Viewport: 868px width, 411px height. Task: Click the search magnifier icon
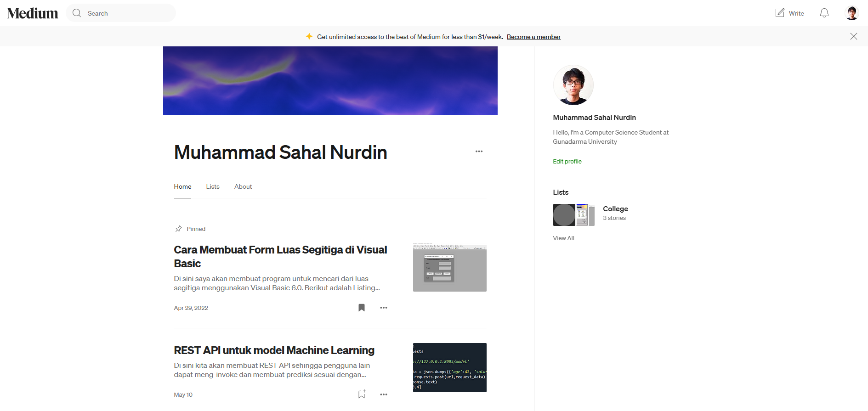pyautogui.click(x=77, y=13)
